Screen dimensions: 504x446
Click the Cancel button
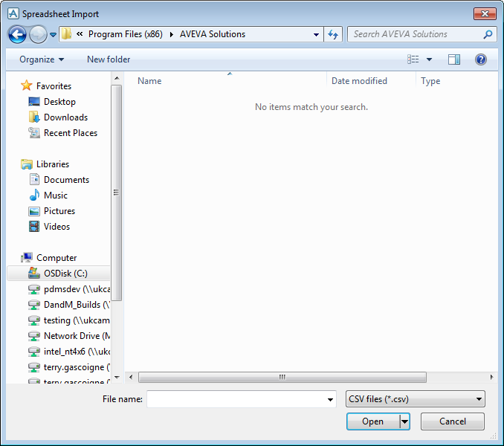tap(452, 421)
